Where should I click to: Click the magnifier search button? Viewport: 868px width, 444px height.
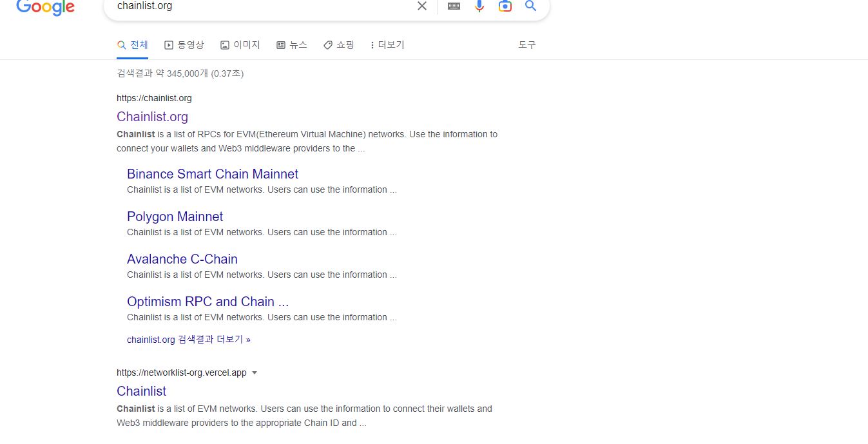point(531,6)
